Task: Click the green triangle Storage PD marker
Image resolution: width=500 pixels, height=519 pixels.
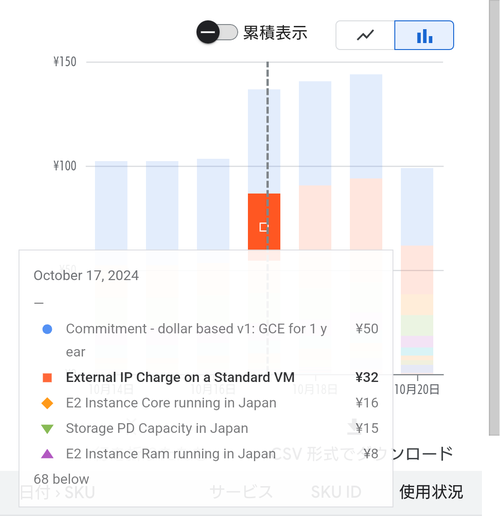Action: tap(47, 429)
